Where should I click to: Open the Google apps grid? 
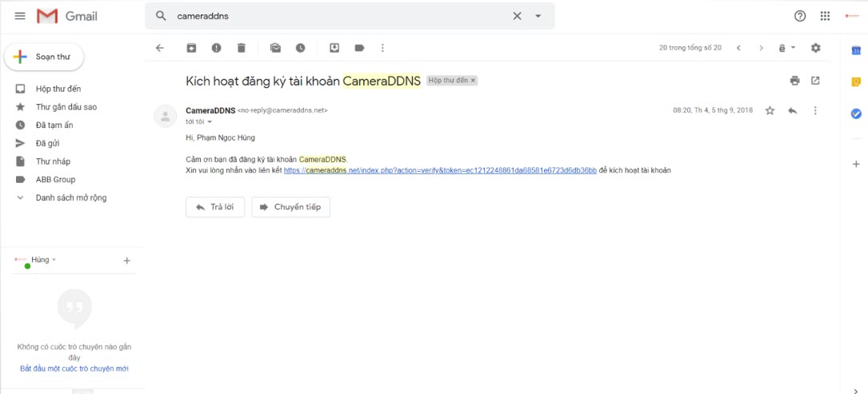point(825,16)
